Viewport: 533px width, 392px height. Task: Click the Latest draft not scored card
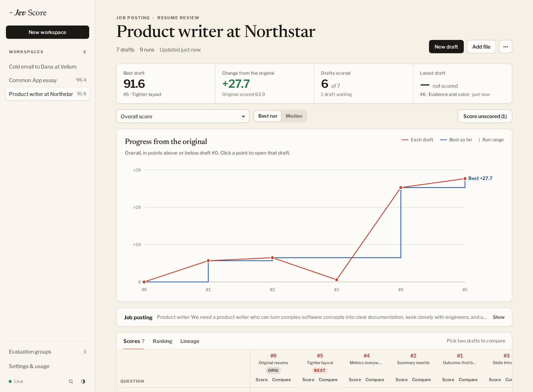point(462,84)
